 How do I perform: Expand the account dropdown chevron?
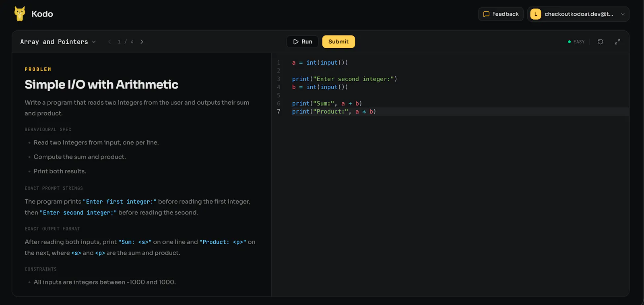point(623,14)
